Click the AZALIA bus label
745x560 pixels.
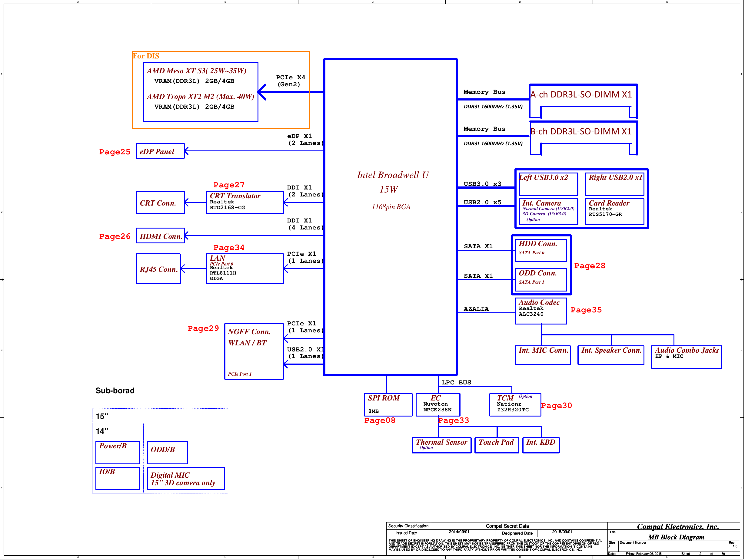point(476,309)
